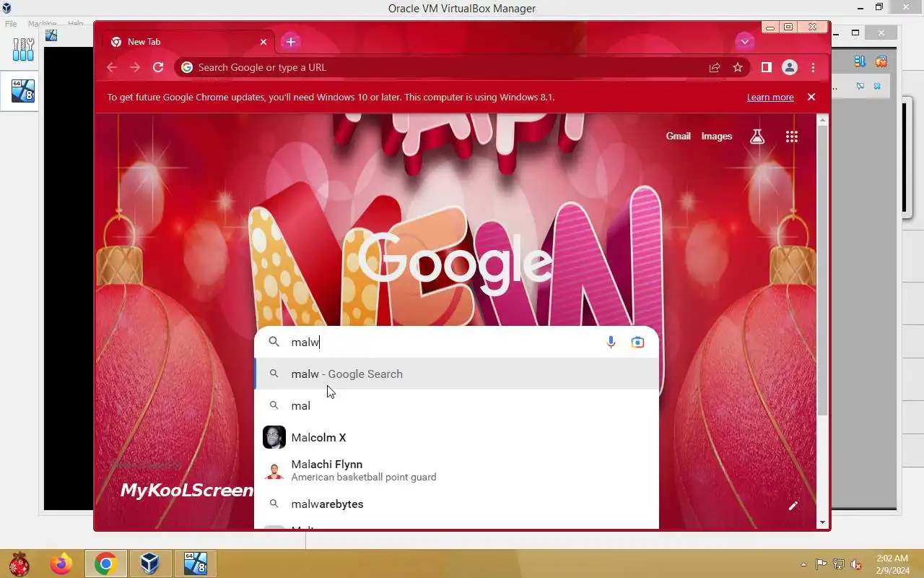
Task: Open network tray icon
Action: tap(839, 564)
